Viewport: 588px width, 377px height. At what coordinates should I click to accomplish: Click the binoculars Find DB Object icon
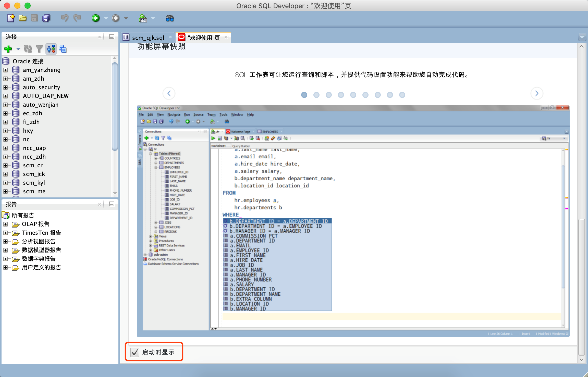tap(170, 18)
